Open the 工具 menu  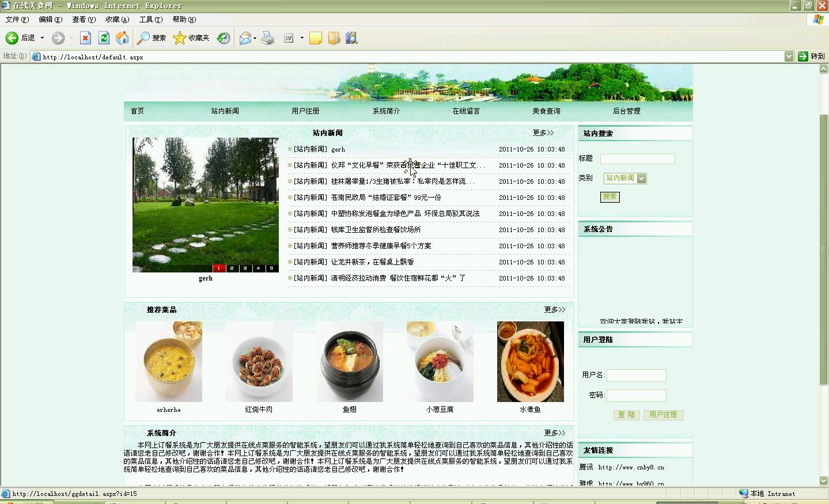tap(150, 20)
